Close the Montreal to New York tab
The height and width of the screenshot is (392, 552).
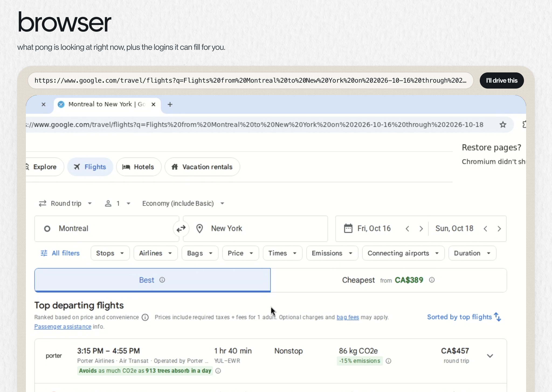(153, 104)
